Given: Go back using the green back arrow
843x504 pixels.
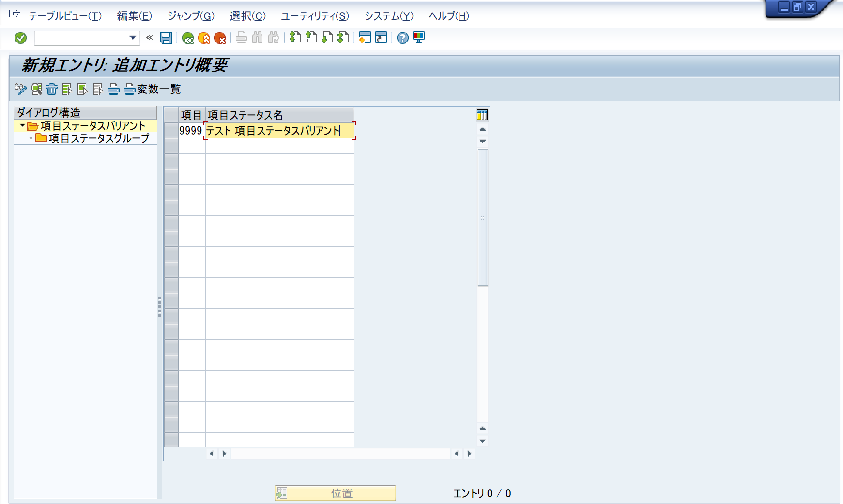Looking at the screenshot, I should pyautogui.click(x=188, y=38).
